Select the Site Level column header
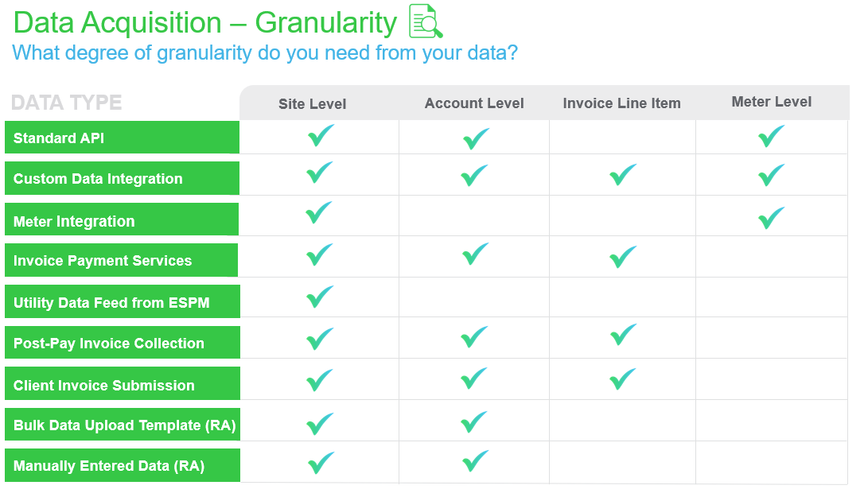Viewport: 868px width, 497px height. tap(313, 104)
